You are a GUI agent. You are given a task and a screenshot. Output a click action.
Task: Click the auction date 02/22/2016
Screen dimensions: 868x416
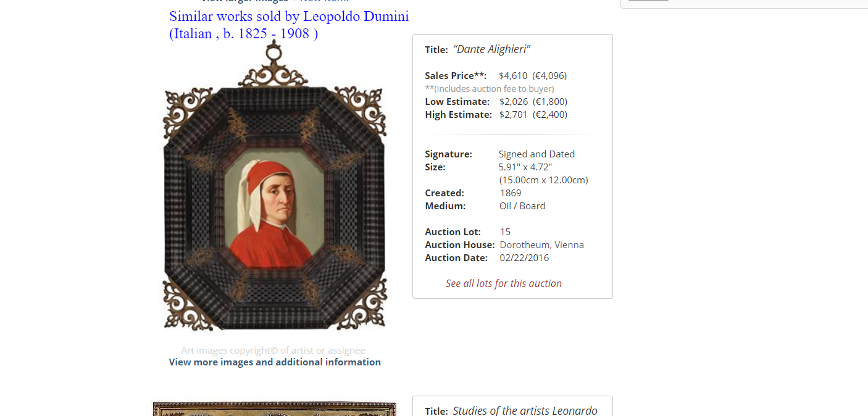pos(524,258)
